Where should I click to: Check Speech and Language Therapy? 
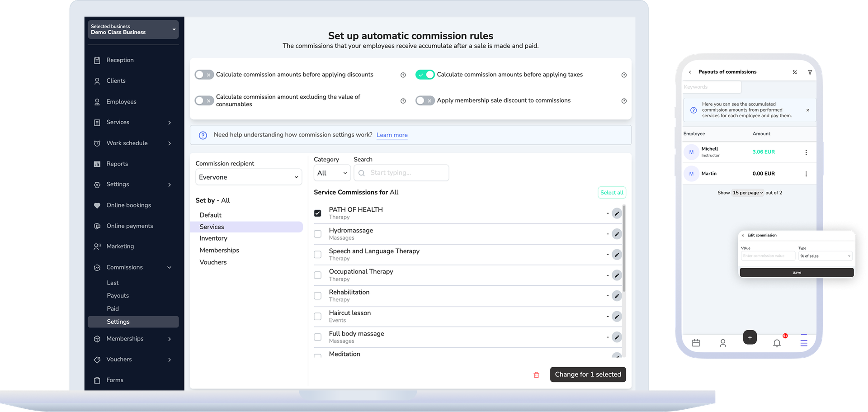point(318,255)
